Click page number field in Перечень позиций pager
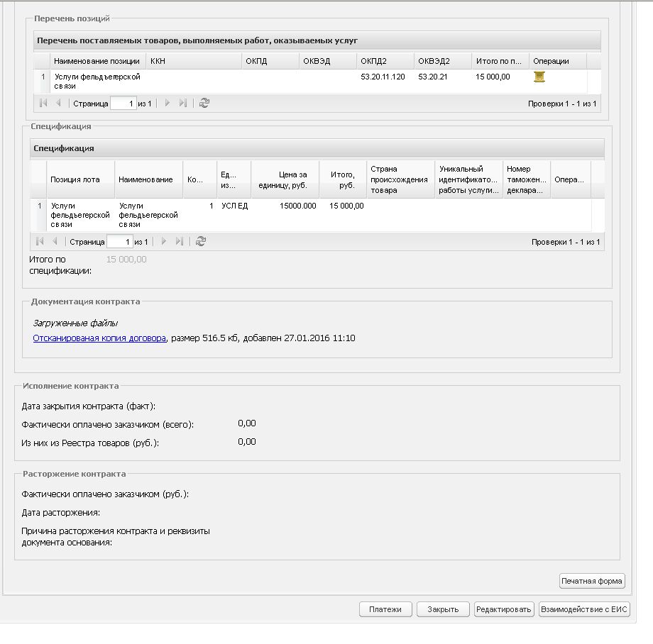The image size is (653, 644). 124,104
